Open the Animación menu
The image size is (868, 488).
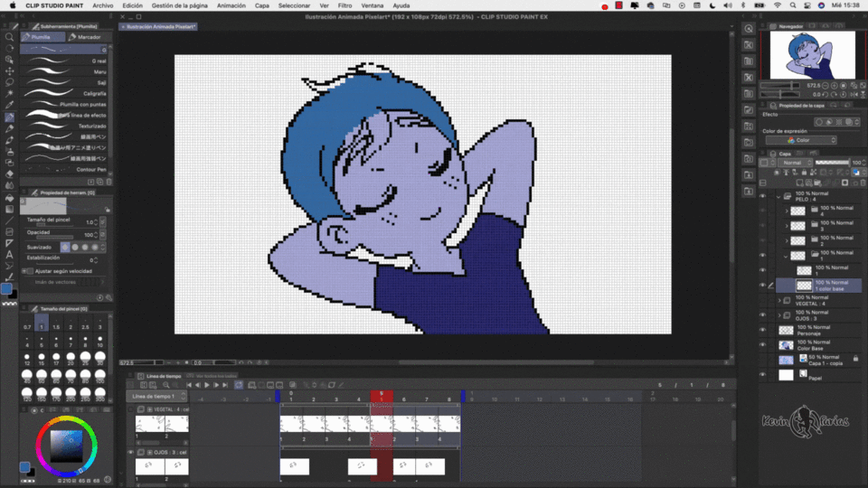click(x=231, y=5)
